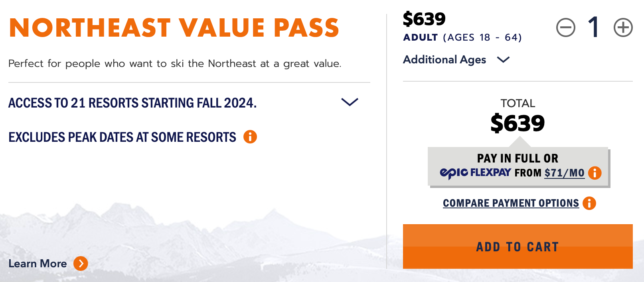The width and height of the screenshot is (644, 282).
Task: Click the $71/MO payment link
Action: pos(564,173)
